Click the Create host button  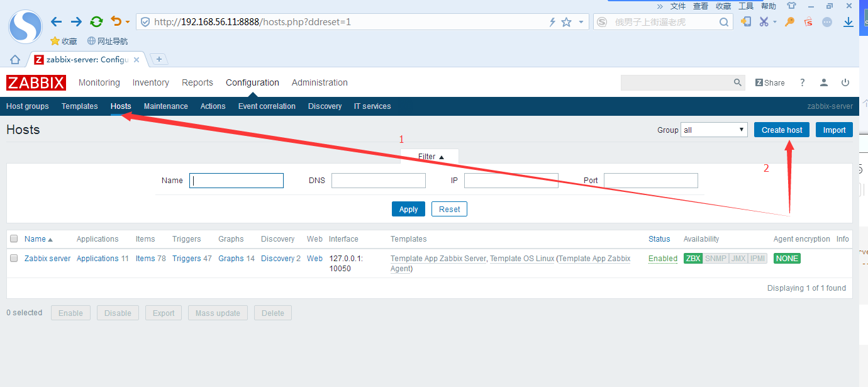tap(782, 130)
